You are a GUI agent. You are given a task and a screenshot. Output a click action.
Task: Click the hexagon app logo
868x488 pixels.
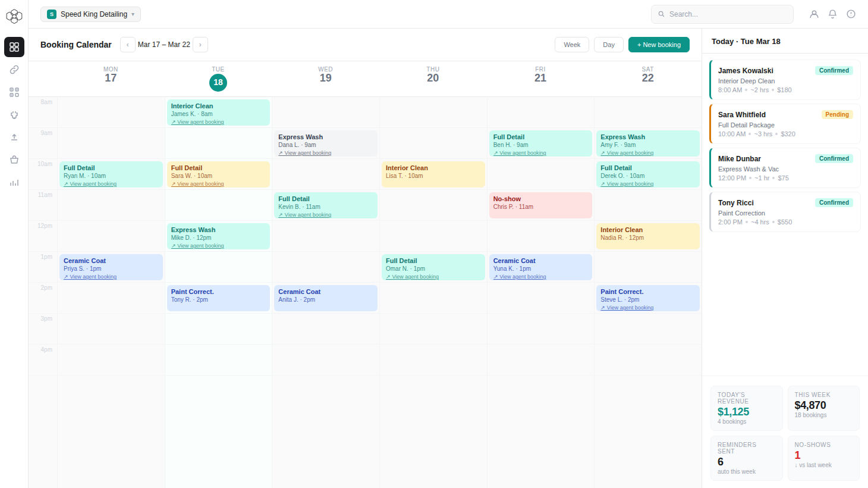14,16
